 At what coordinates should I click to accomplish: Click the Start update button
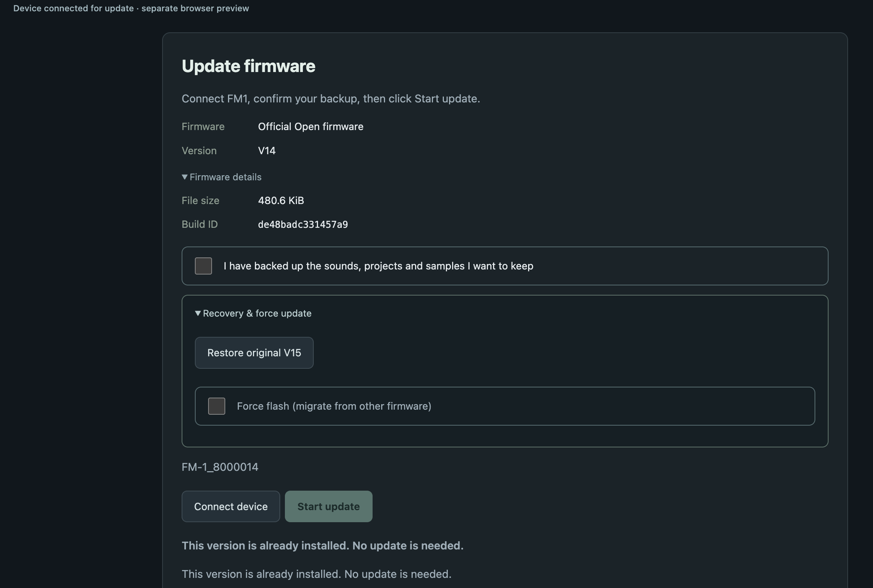(x=329, y=507)
